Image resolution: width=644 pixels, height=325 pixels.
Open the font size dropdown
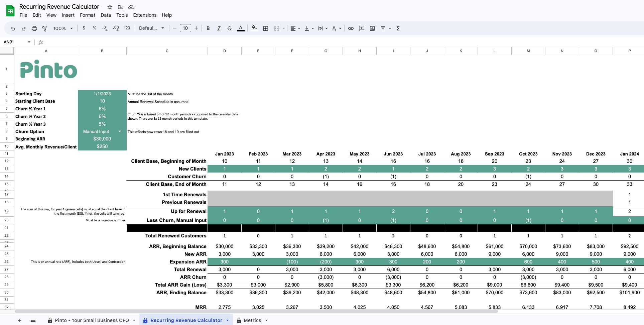click(185, 28)
